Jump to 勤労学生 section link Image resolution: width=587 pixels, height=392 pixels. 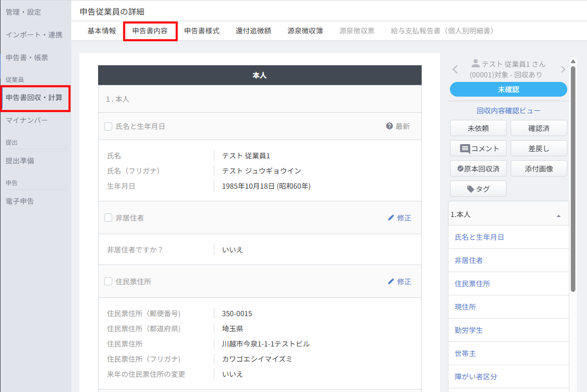469,330
